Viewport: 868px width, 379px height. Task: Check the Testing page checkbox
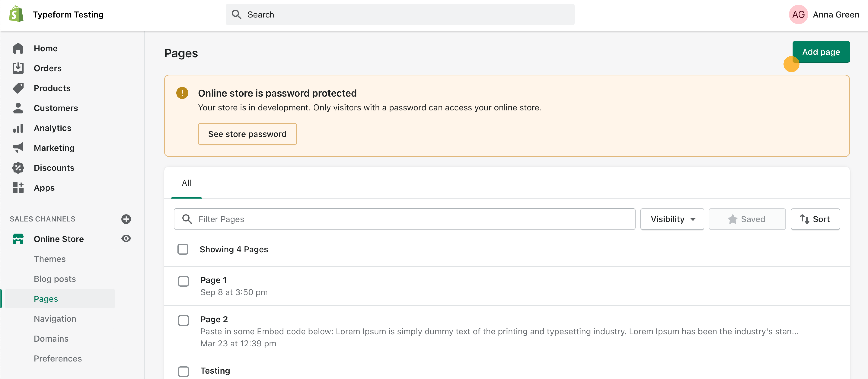(x=183, y=371)
